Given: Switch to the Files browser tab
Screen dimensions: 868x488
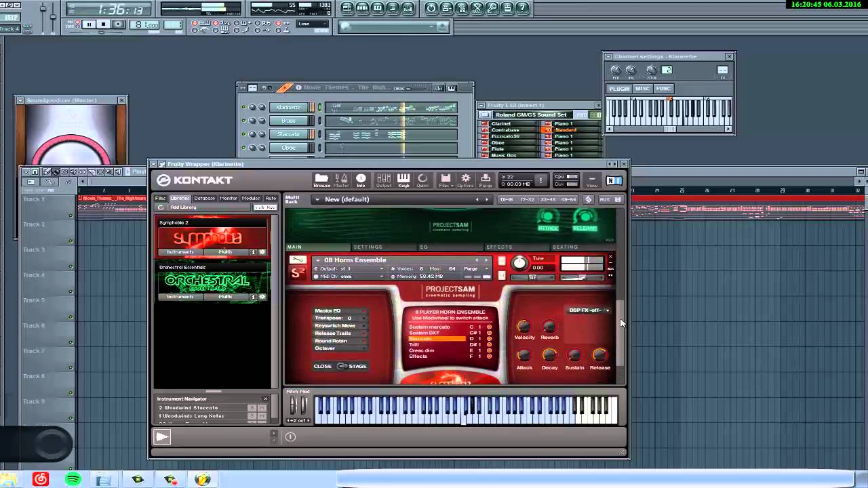Looking at the screenshot, I should pos(160,199).
